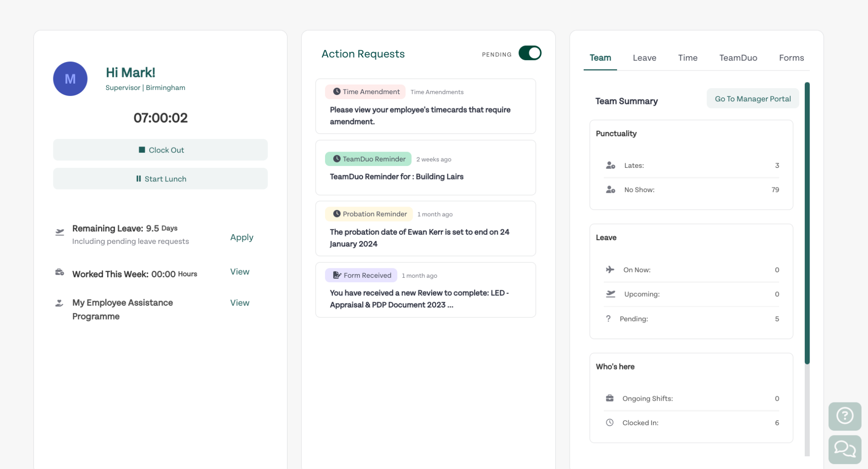Switch to the Leave tab
Screen dimensions: 868x469
(645, 58)
